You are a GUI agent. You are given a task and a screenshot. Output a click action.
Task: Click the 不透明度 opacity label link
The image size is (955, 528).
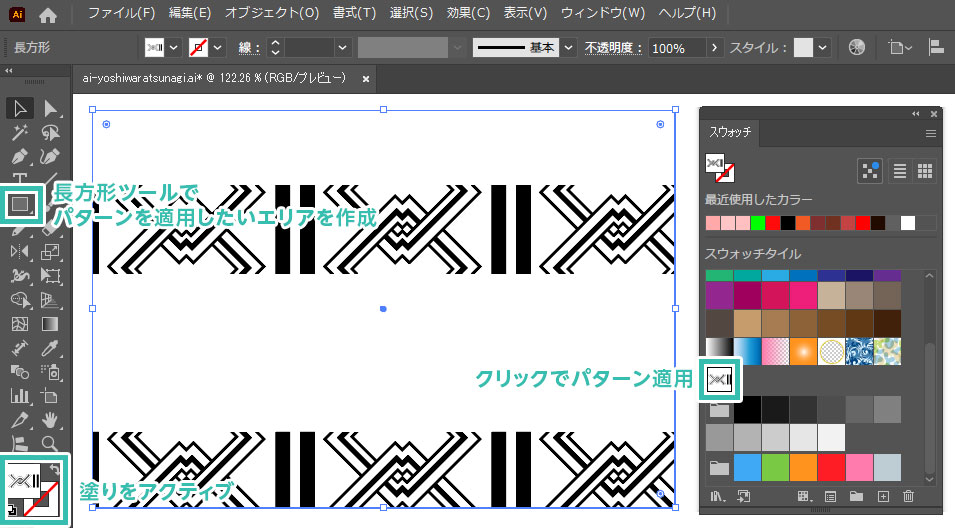pos(614,48)
